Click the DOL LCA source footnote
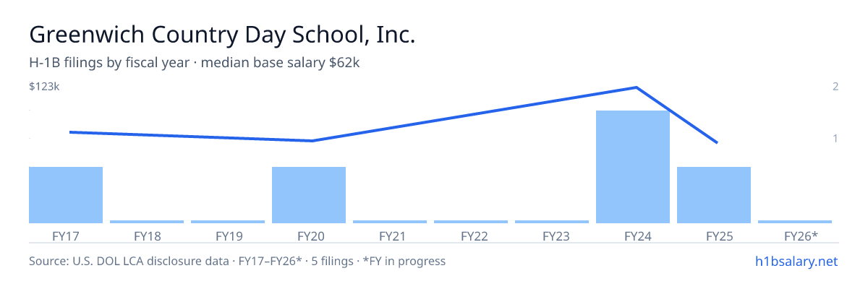 tap(237, 261)
